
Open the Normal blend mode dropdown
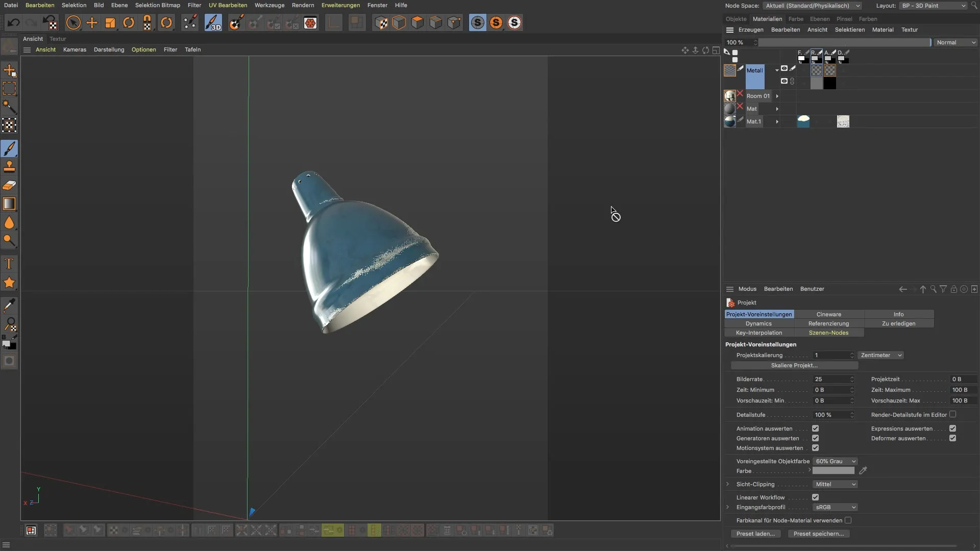coord(956,42)
